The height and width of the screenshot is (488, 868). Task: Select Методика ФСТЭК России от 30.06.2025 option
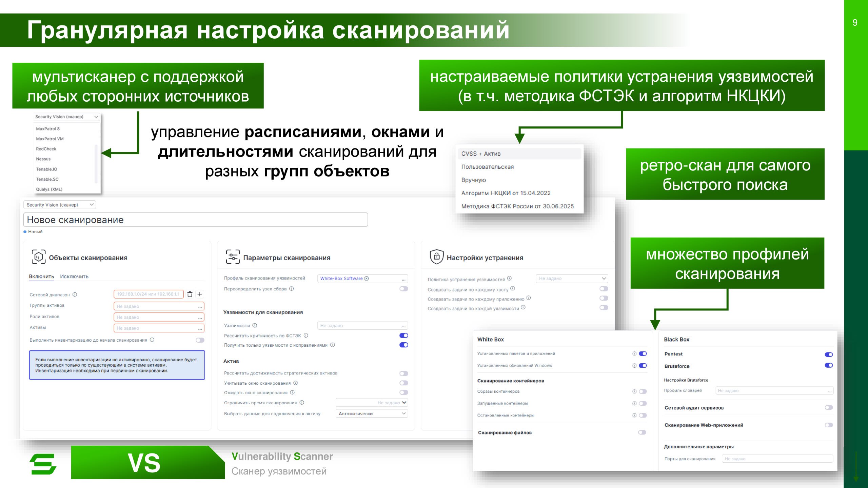tap(517, 206)
